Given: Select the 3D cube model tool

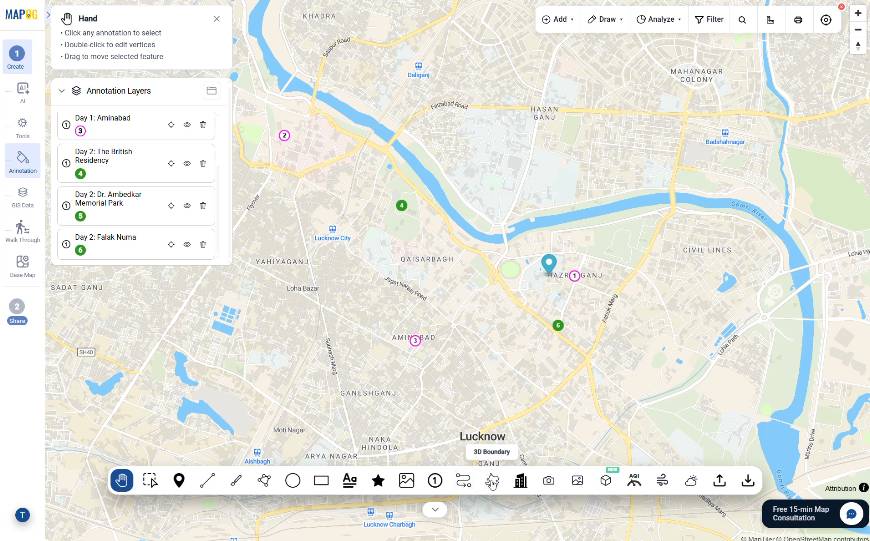Looking at the screenshot, I should tap(606, 481).
